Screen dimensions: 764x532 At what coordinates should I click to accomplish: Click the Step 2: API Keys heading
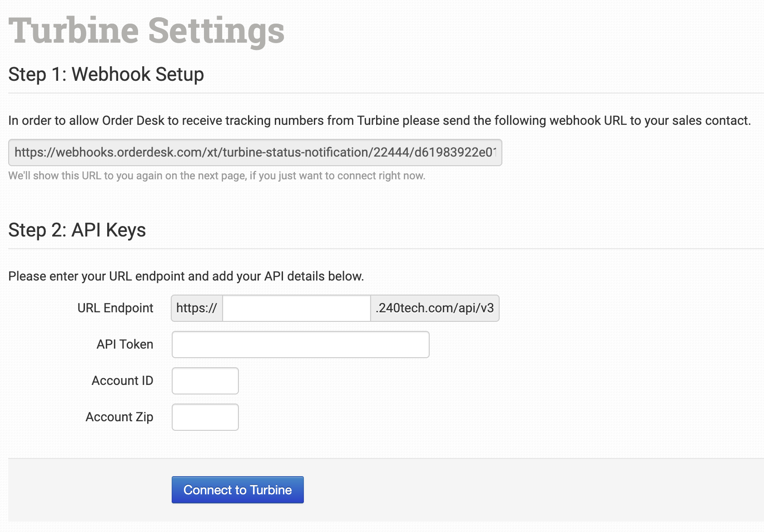point(77,230)
